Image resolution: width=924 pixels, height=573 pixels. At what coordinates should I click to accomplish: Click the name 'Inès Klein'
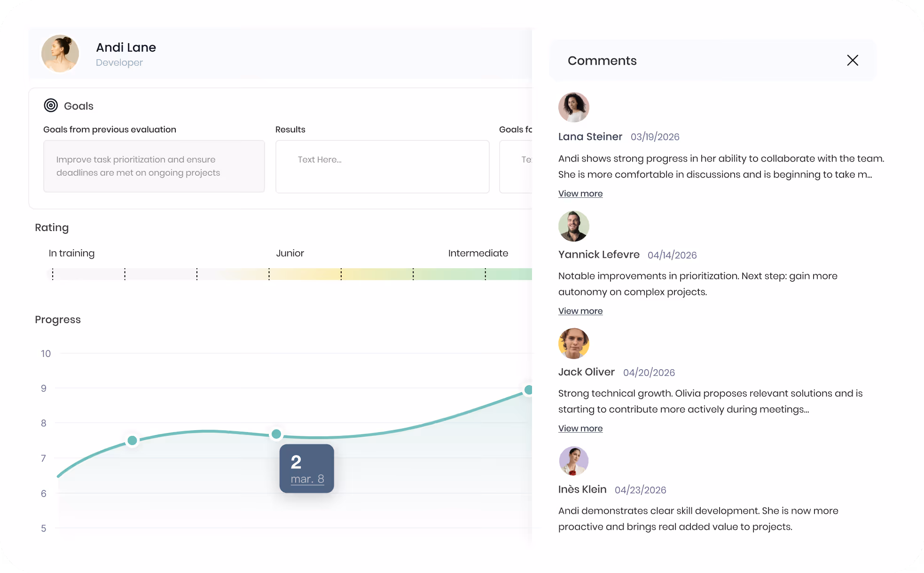click(582, 489)
